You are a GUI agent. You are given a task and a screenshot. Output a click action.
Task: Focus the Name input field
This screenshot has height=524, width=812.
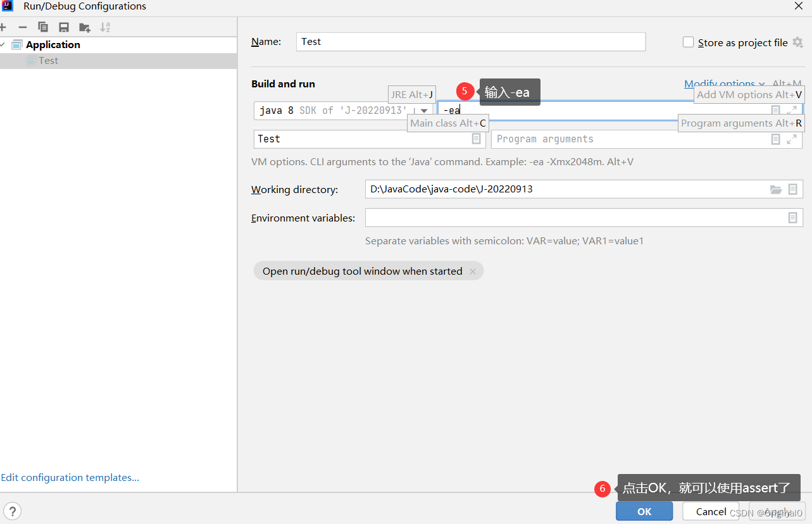471,42
